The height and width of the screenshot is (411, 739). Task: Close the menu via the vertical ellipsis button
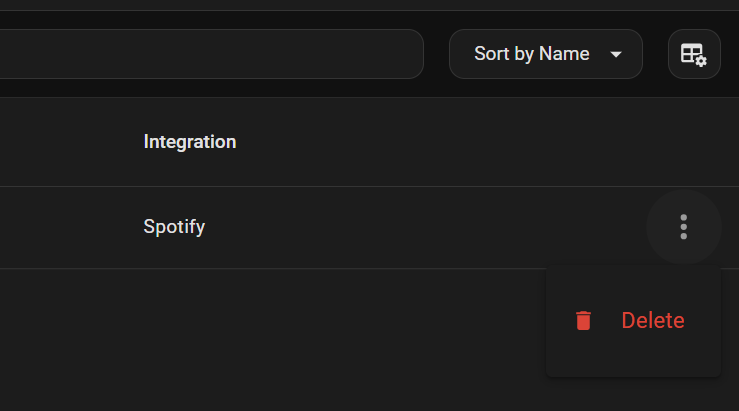click(x=684, y=227)
